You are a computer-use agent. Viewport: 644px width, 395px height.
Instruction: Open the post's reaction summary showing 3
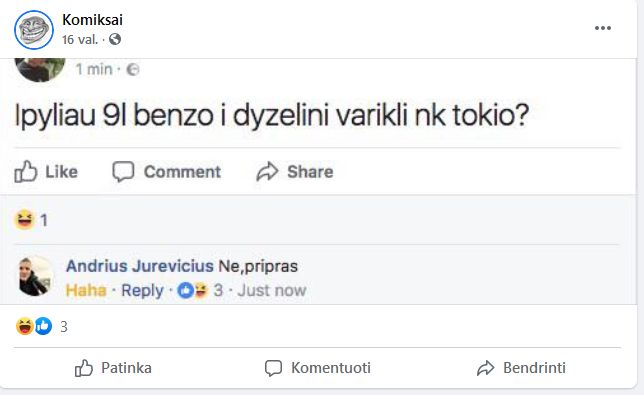[41, 326]
